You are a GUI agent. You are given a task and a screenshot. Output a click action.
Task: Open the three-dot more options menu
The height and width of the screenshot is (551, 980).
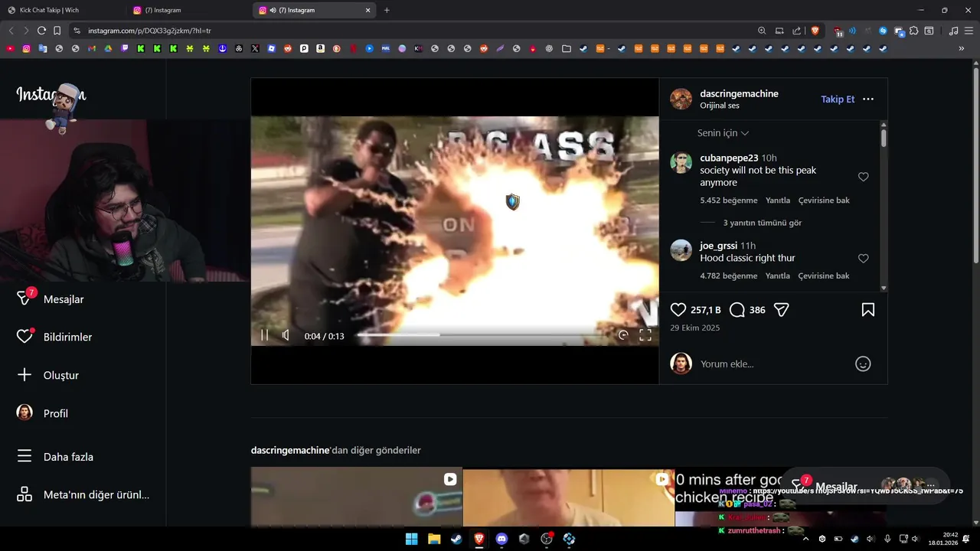[868, 99]
